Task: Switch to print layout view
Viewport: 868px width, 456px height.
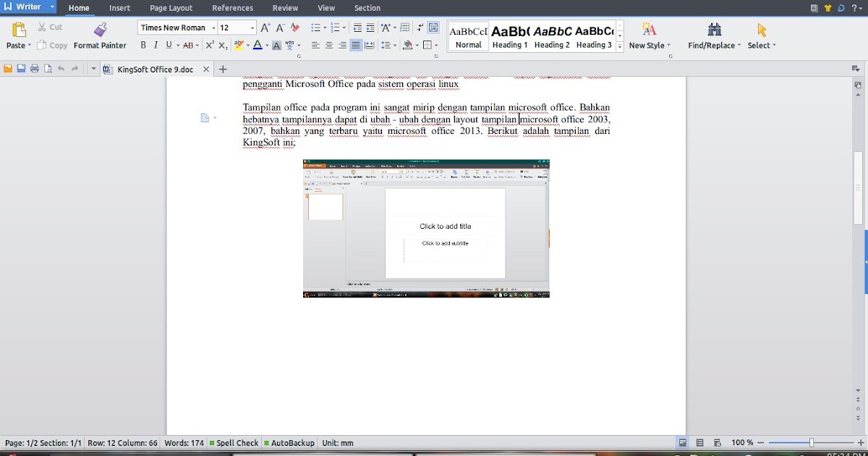Action: point(683,442)
